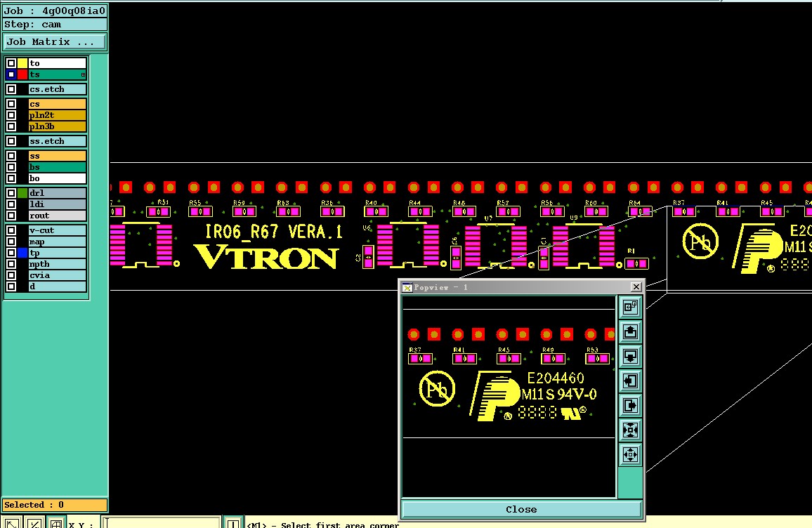Click the Job 4g00q08ia0 label
This screenshot has width=812, height=528.
55,11
